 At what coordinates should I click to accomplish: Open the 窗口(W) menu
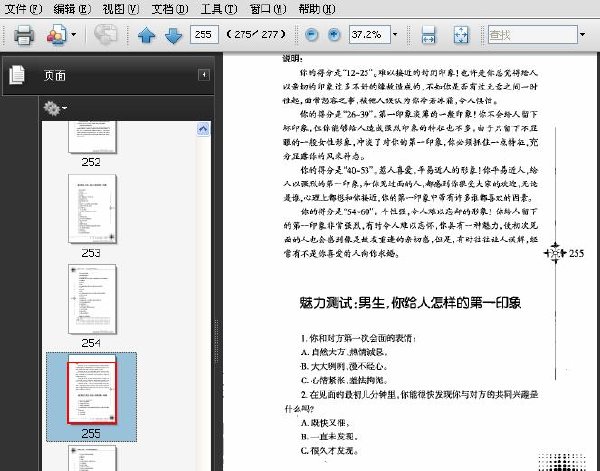point(268,8)
